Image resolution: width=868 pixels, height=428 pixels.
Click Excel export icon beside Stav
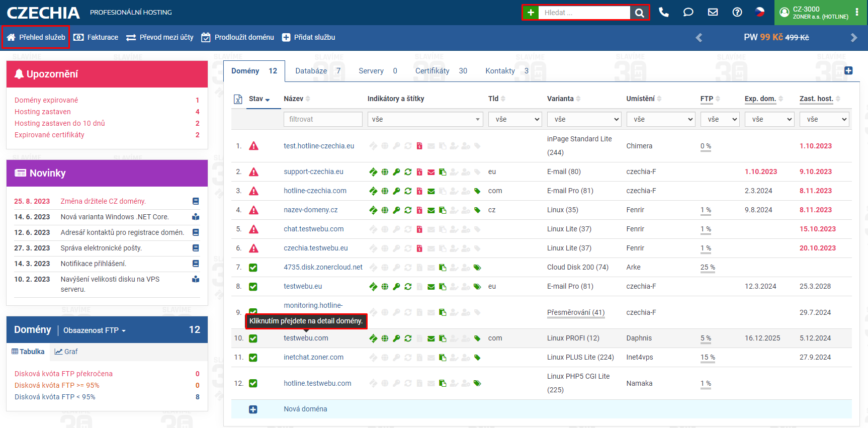(x=238, y=99)
